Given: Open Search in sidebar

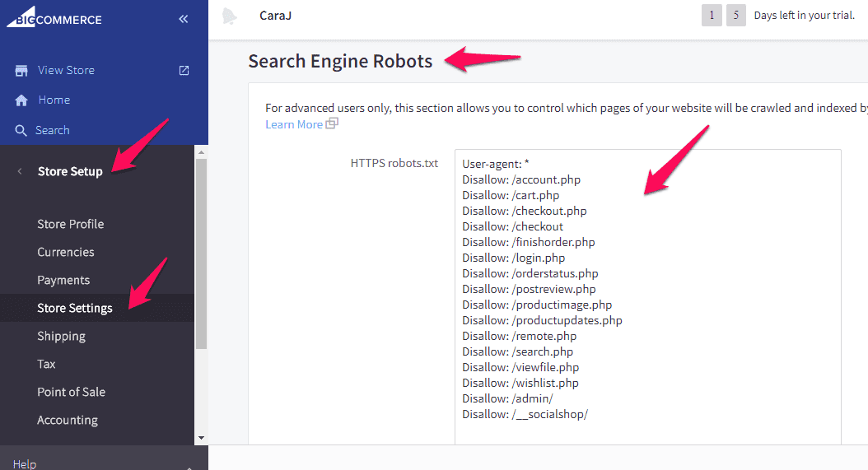Looking at the screenshot, I should [53, 130].
